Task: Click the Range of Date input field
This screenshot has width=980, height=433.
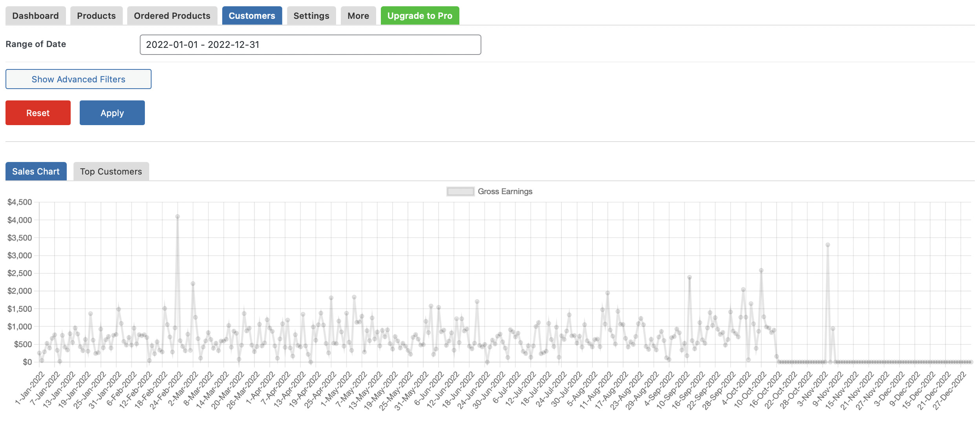Action: click(310, 45)
